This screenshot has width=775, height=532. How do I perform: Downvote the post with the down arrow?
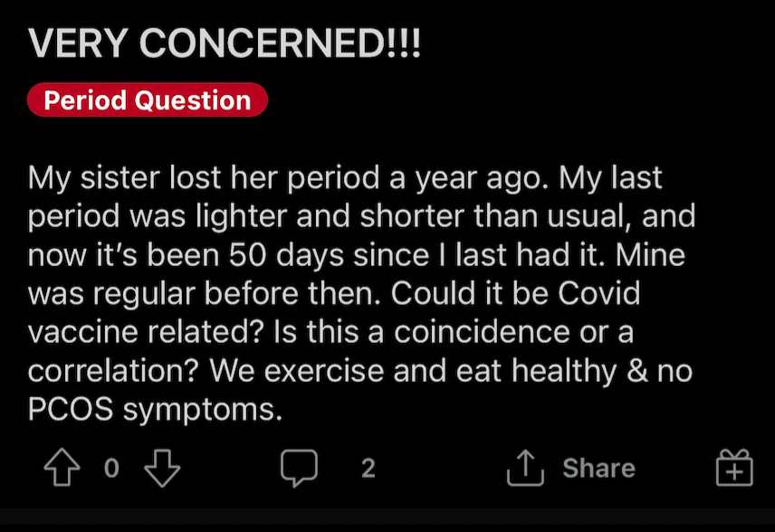coord(162,468)
